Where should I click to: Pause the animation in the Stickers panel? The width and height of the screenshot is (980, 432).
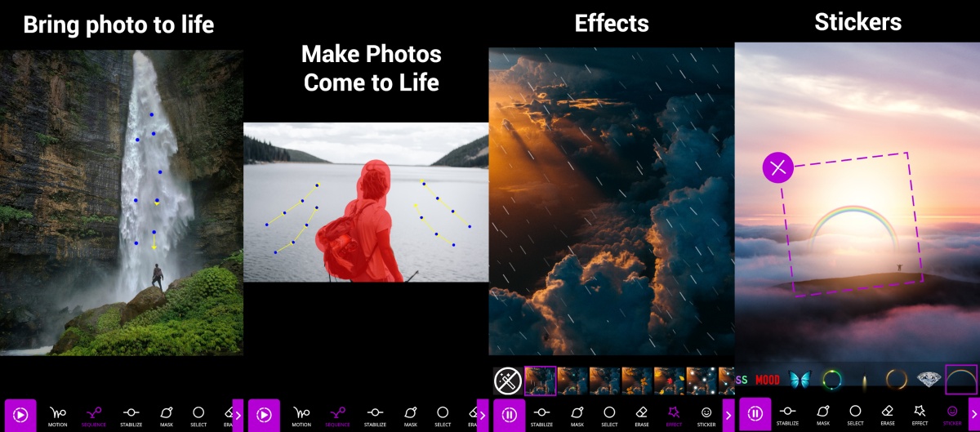[755, 415]
